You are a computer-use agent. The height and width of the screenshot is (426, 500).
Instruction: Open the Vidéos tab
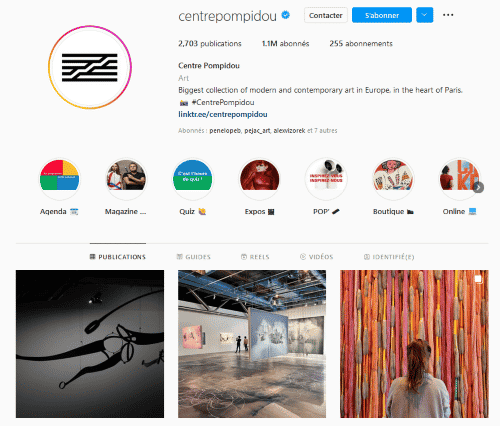point(316,257)
